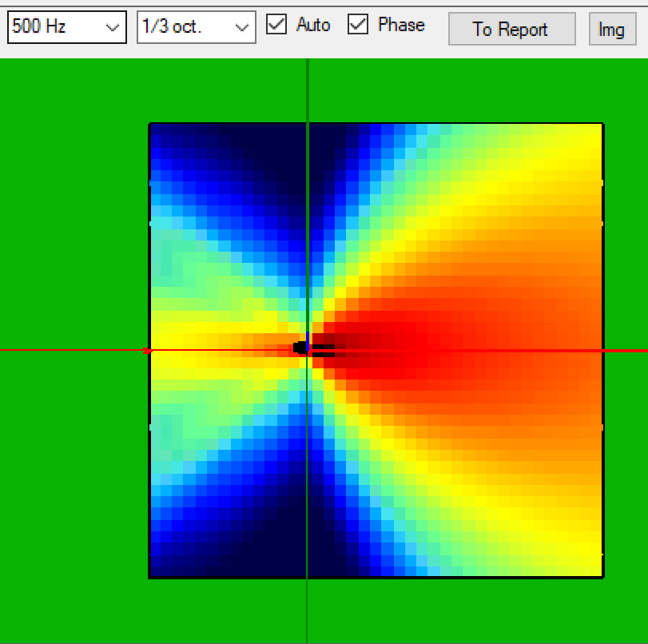Toggle the Auto checkbox off

coord(276,25)
